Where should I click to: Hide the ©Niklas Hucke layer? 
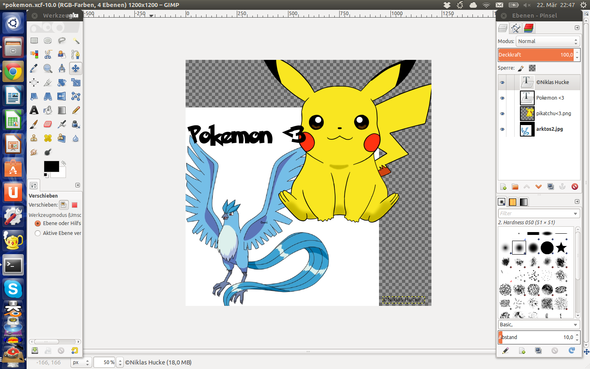pyautogui.click(x=502, y=82)
